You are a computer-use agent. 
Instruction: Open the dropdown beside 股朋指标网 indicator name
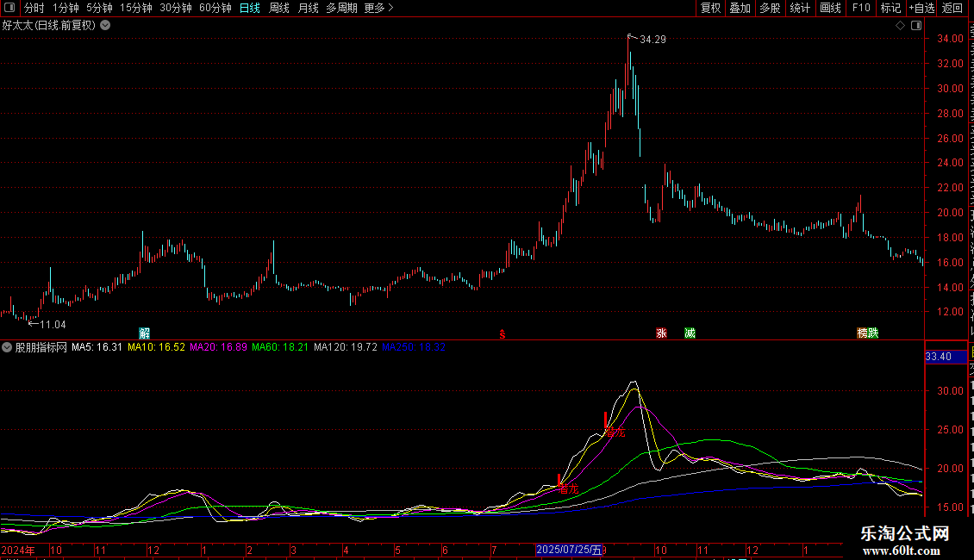pyautogui.click(x=7, y=347)
